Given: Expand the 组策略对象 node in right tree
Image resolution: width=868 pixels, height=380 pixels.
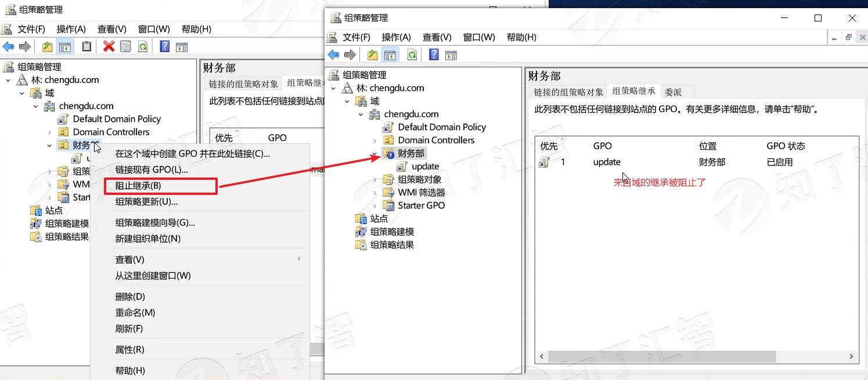Looking at the screenshot, I should [x=374, y=179].
